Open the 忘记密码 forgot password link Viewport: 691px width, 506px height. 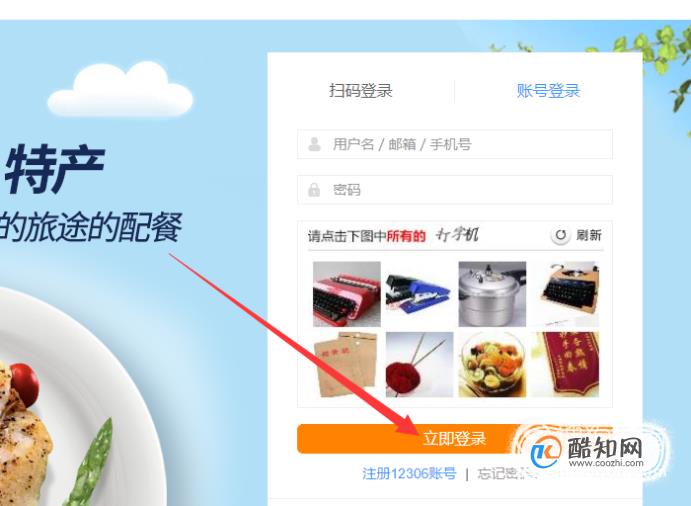pyautogui.click(x=507, y=474)
